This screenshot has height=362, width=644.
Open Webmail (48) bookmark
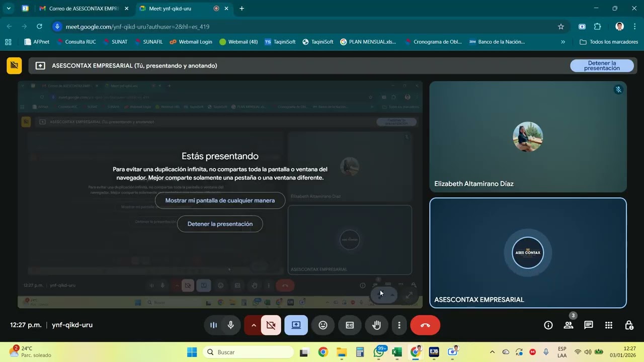[238, 42]
